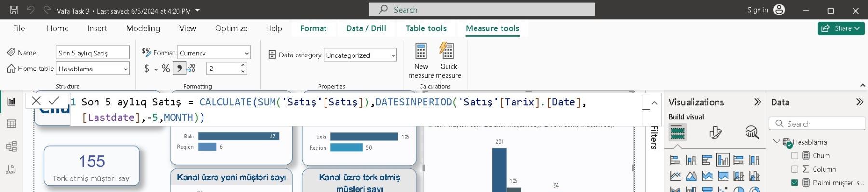Viewport: 868px width, 192px height.
Task: Open the File menu
Action: [19, 28]
